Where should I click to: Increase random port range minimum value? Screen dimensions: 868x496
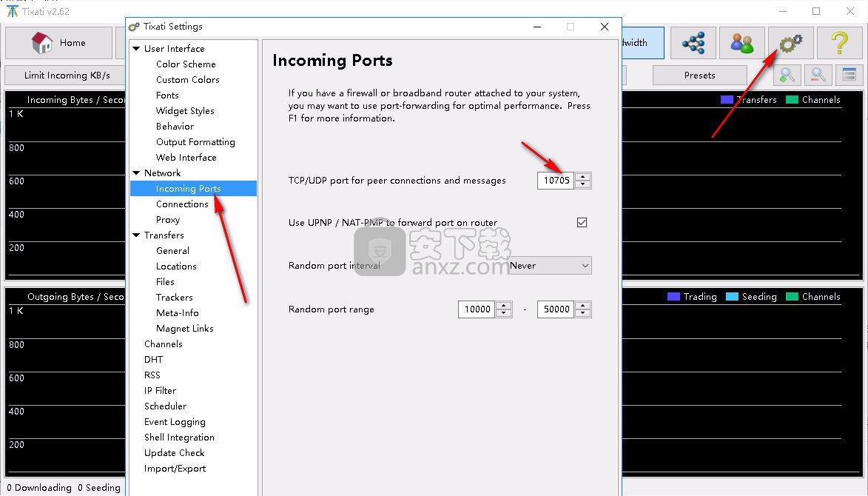click(x=504, y=306)
